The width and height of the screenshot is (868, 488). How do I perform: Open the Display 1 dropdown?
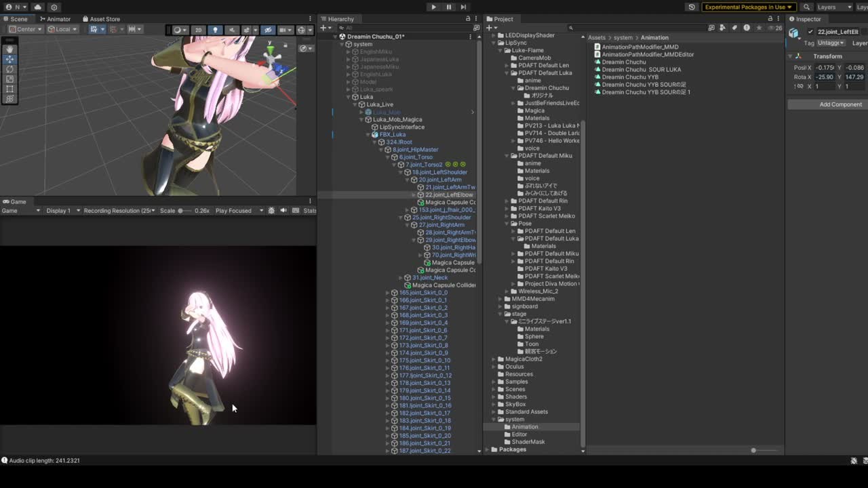click(x=61, y=211)
